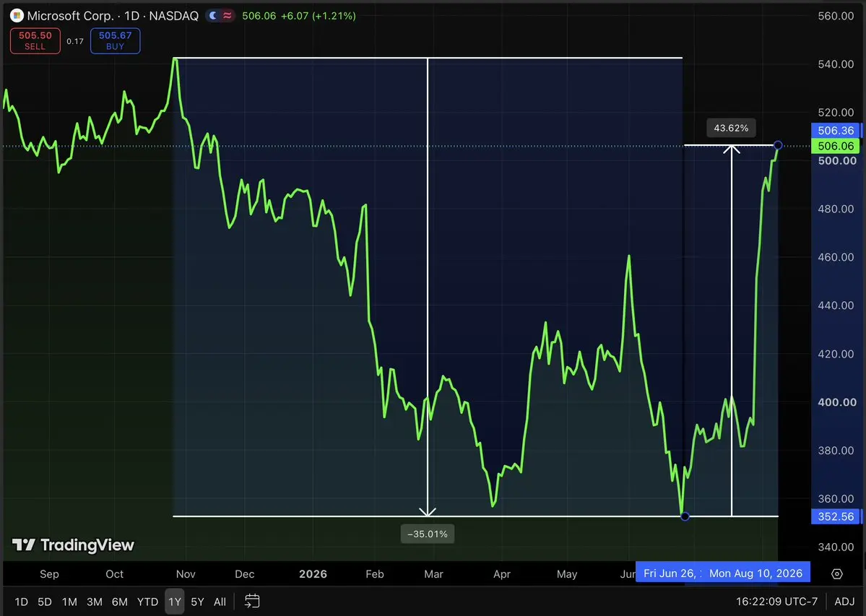This screenshot has width=866, height=616.
Task: Select the 1M time range
Action: [x=69, y=602]
